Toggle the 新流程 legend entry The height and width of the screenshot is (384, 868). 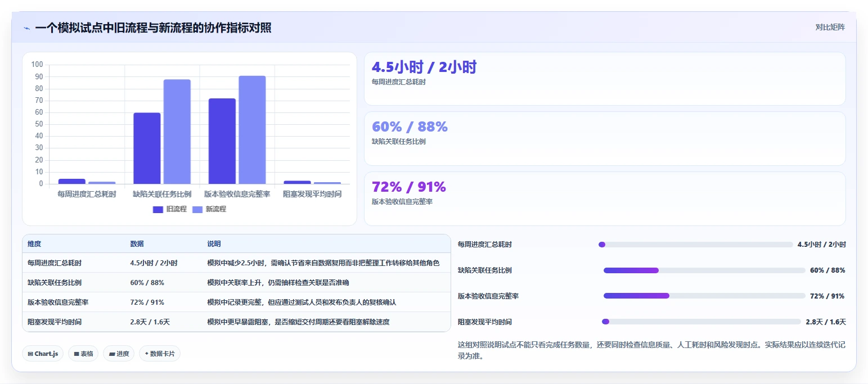point(209,209)
